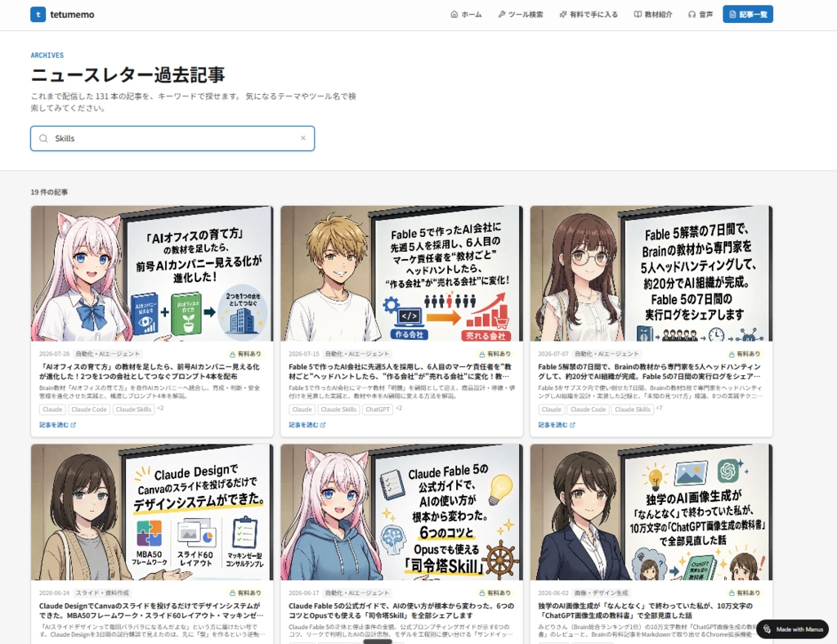Click 有料あり lock badge on 2026-07-28 card
The image size is (837, 644).
coord(245,354)
